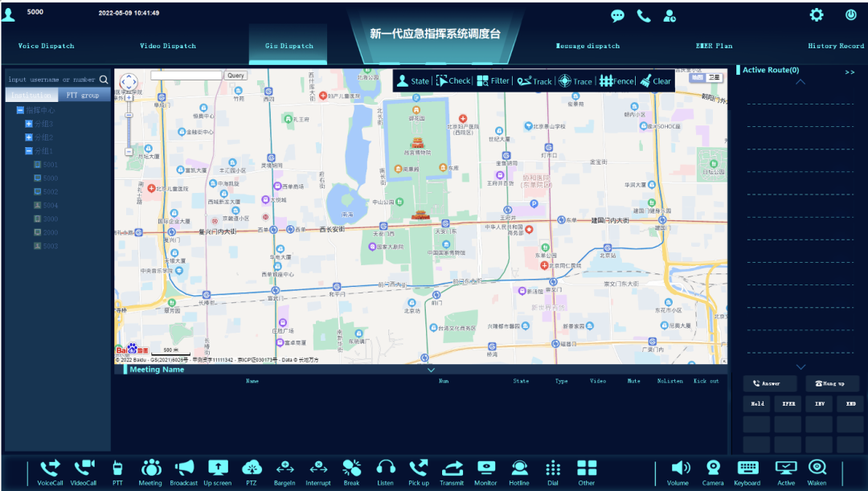Select the PTT group tab
868x491 pixels.
click(83, 95)
